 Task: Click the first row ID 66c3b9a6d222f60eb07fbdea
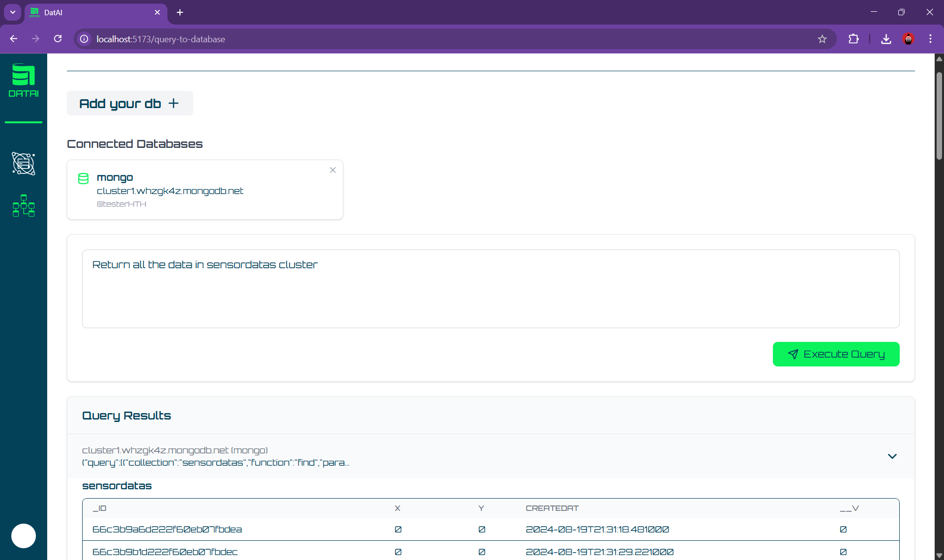(x=167, y=530)
